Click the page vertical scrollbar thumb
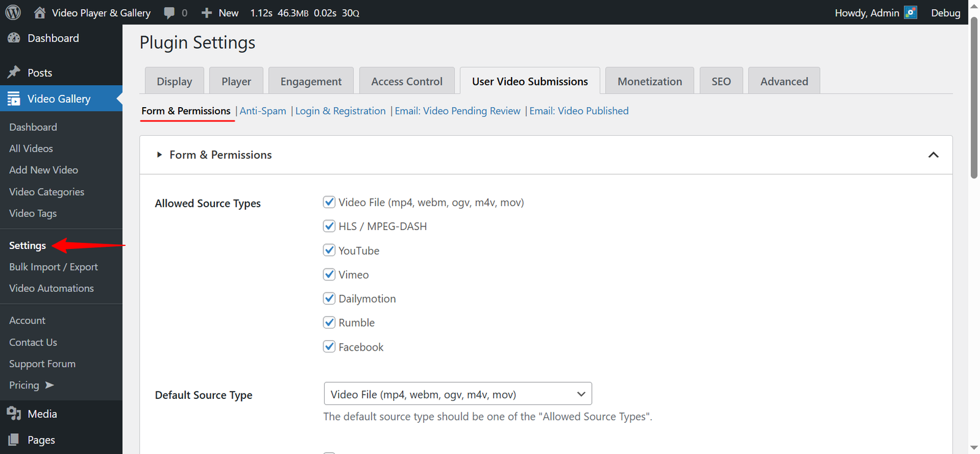The width and height of the screenshot is (980, 454). point(974,98)
